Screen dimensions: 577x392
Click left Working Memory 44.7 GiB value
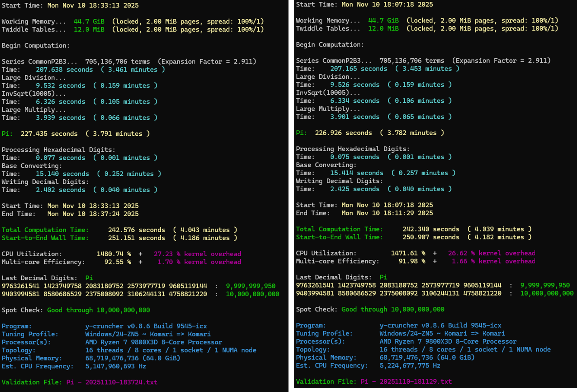click(89, 21)
